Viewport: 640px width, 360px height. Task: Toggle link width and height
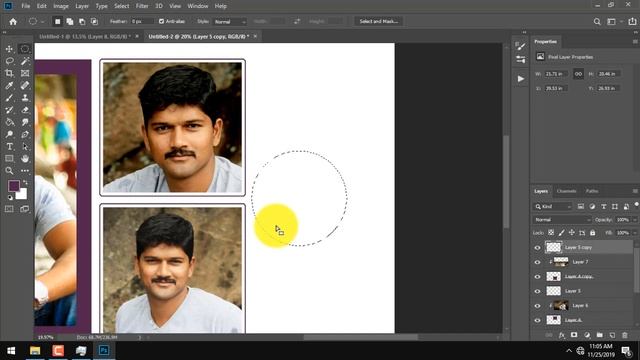click(x=578, y=74)
